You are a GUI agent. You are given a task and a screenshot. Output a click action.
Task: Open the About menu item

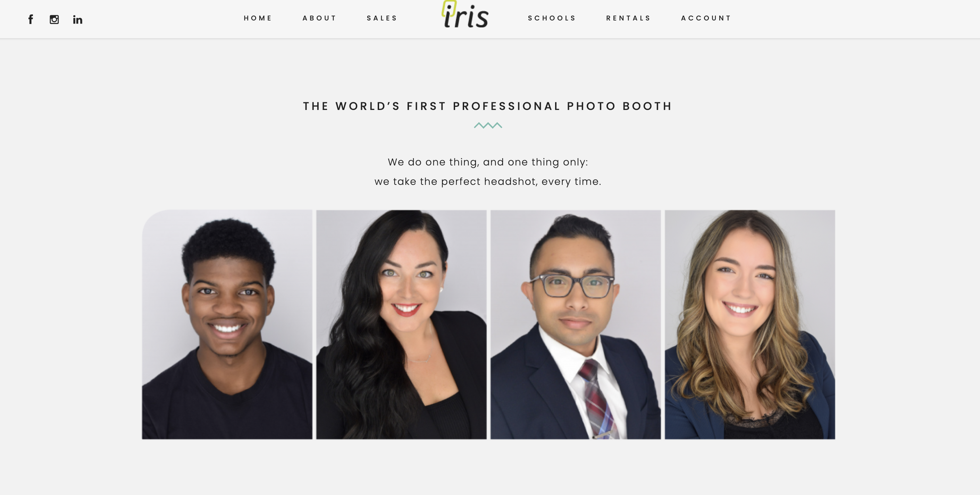click(320, 18)
